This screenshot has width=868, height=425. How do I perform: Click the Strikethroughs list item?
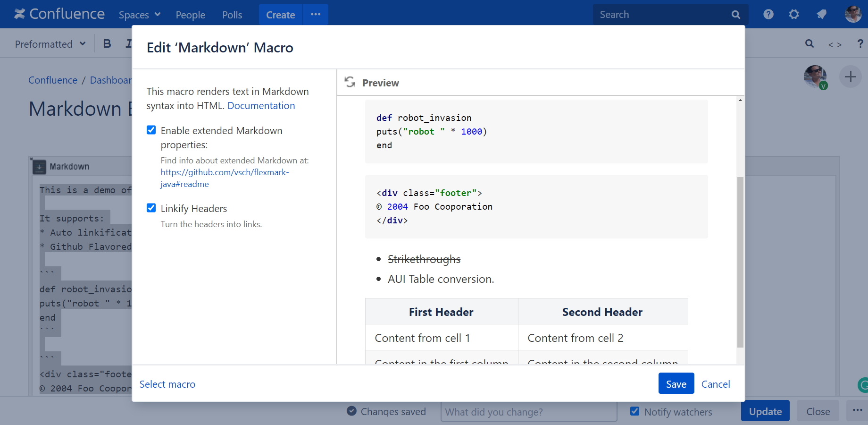[x=424, y=259]
